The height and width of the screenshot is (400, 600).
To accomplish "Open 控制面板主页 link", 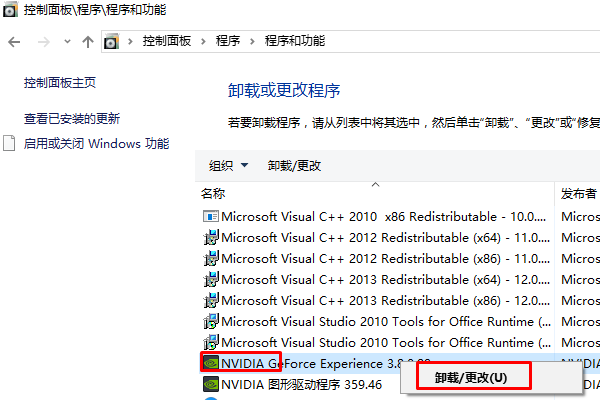I will (60, 83).
